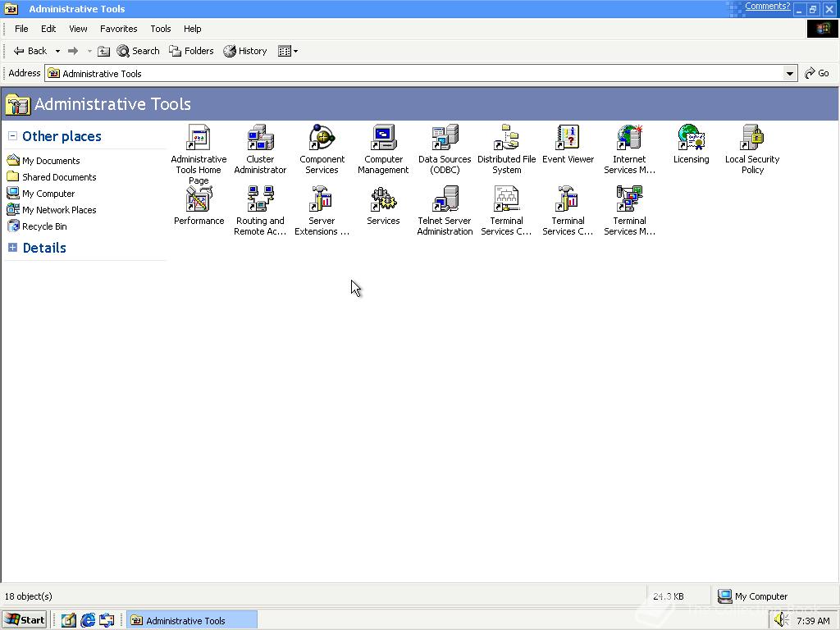This screenshot has width=840, height=630.
Task: Expand the Address bar dropdown
Action: [790, 73]
